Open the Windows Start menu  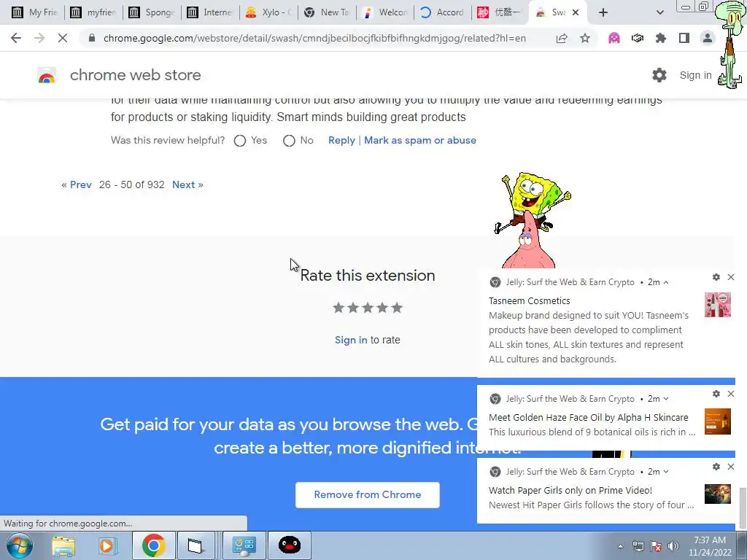20,545
